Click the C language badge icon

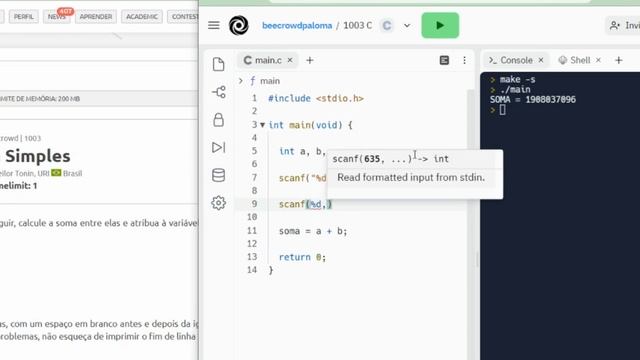(x=387, y=25)
